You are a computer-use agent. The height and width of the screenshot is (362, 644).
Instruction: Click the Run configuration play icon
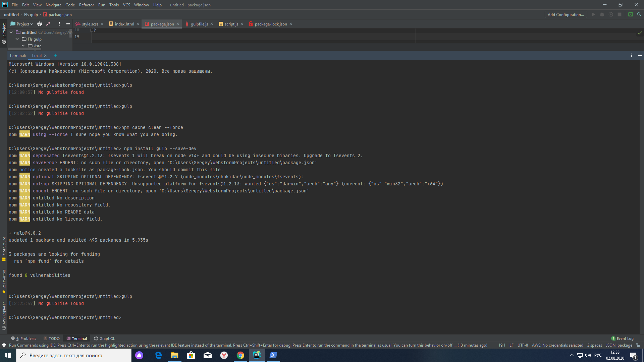point(593,14)
